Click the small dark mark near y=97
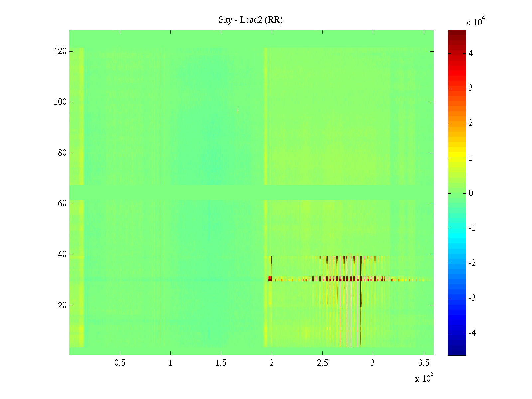 (238, 110)
